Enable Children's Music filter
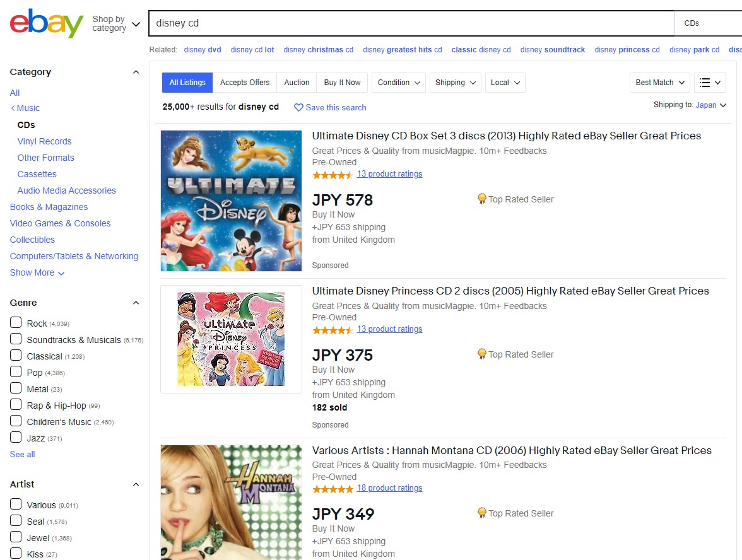742x560 pixels. click(x=16, y=421)
